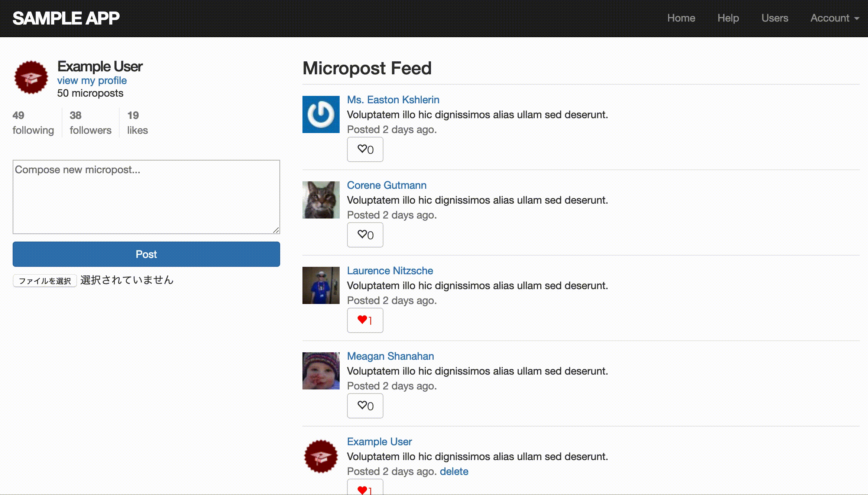Click Ms. Easton Kshlerin's power icon avatar

click(x=321, y=114)
